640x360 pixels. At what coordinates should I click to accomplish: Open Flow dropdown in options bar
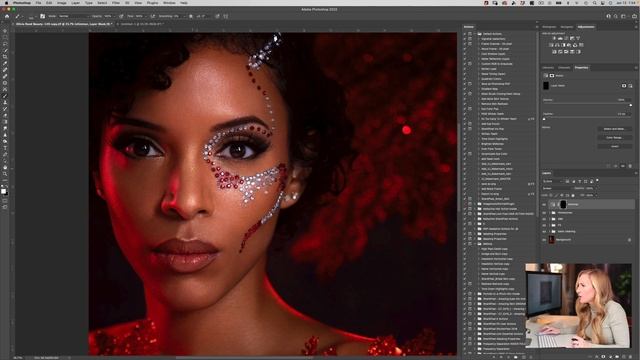coord(145,16)
